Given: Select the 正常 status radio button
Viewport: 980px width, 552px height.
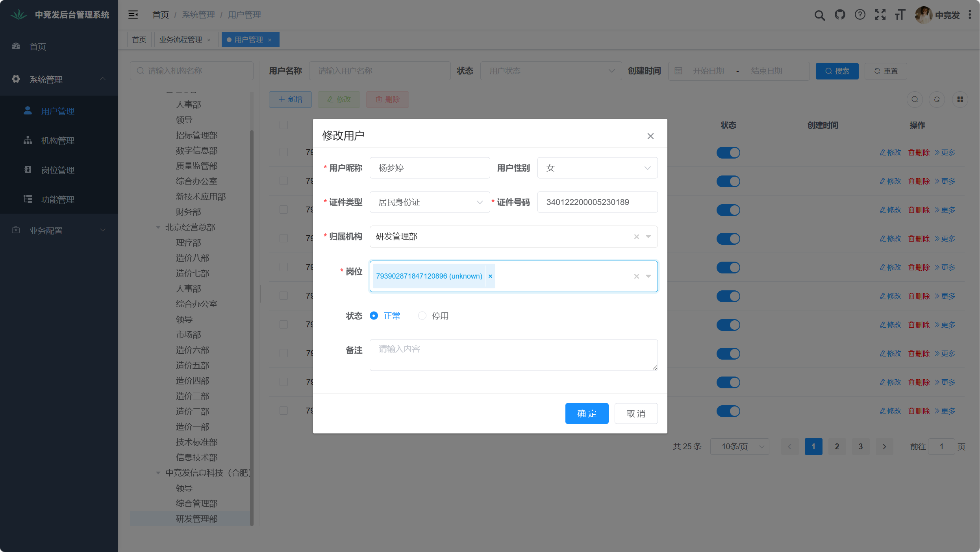Looking at the screenshot, I should pos(374,316).
